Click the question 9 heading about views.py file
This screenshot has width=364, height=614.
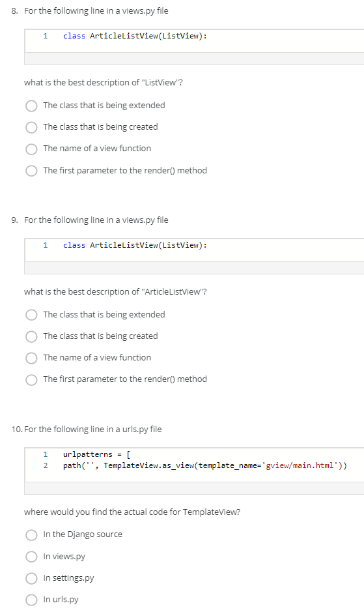pos(96,220)
